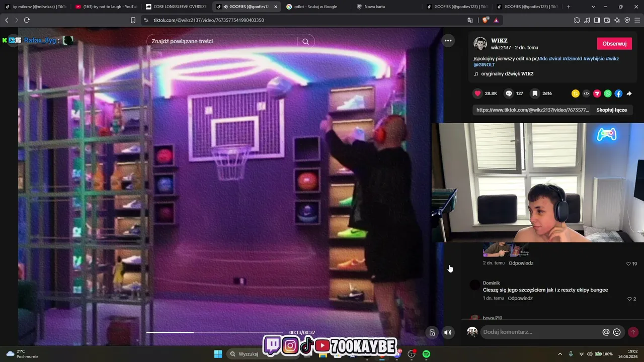The width and height of the screenshot is (644, 362).
Task: Like the video with the heart icon
Action: point(478,94)
